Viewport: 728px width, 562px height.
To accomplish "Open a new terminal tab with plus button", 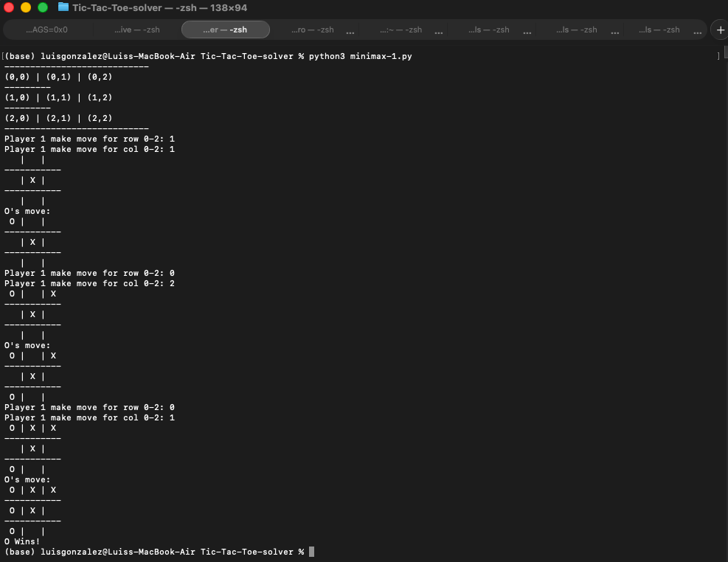I will pos(720,30).
